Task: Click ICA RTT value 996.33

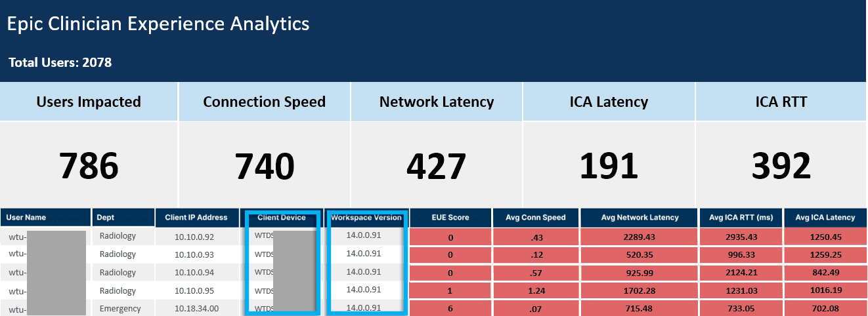Action: pos(741,255)
